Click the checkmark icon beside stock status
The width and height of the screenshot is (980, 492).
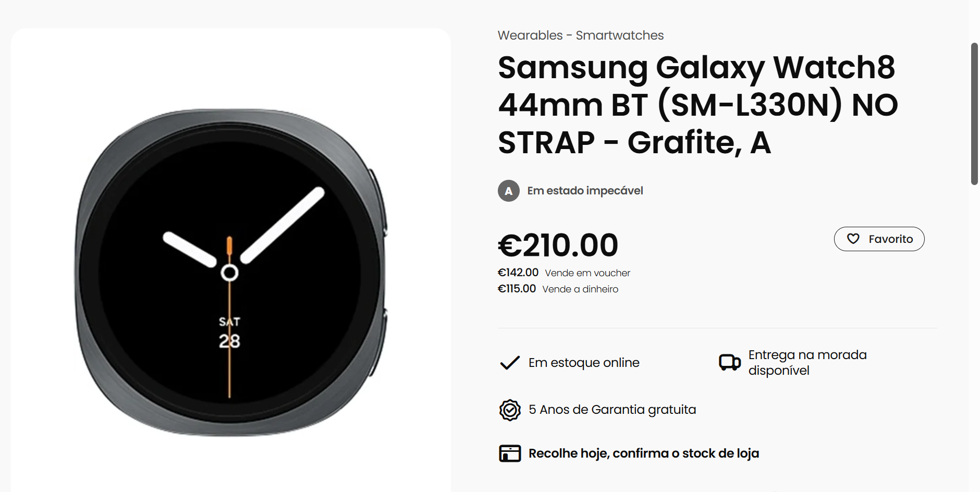509,363
